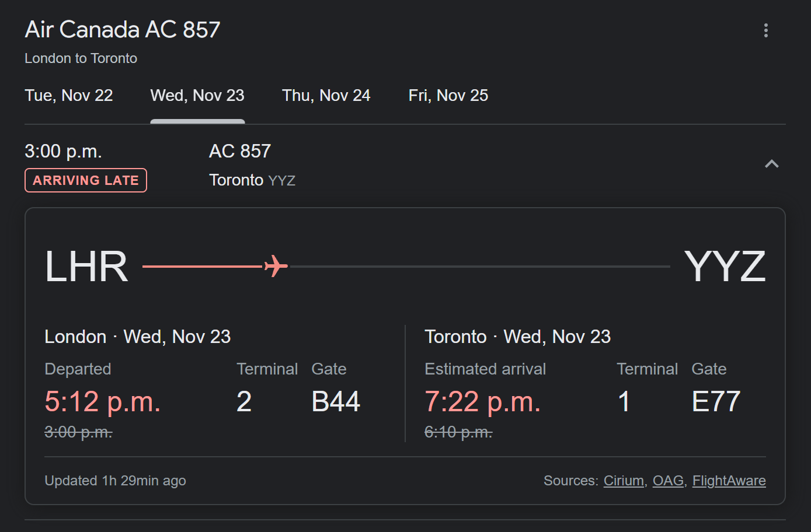Collapse the AC 857 flight details chevron
Viewport: 811px width, 532px height.
[771, 164]
